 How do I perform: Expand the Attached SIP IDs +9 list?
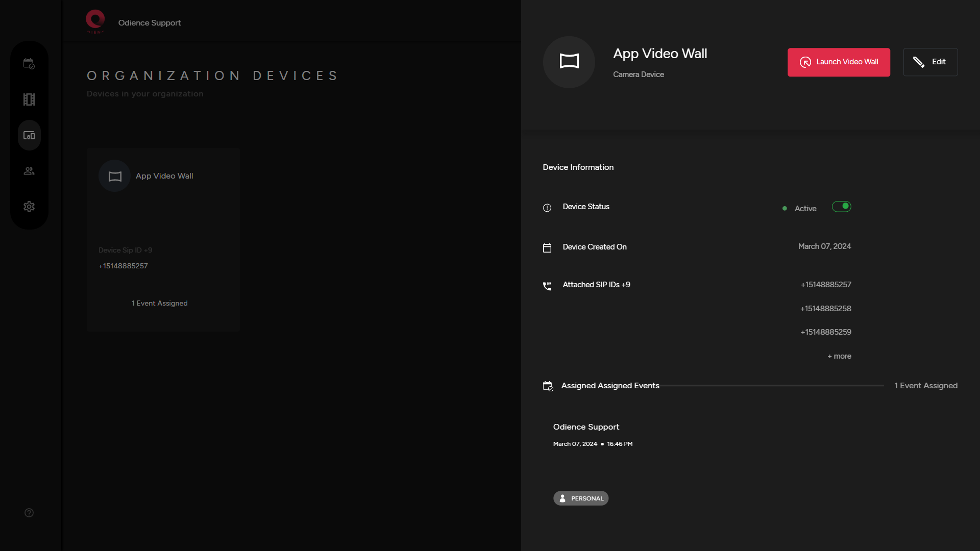point(596,284)
